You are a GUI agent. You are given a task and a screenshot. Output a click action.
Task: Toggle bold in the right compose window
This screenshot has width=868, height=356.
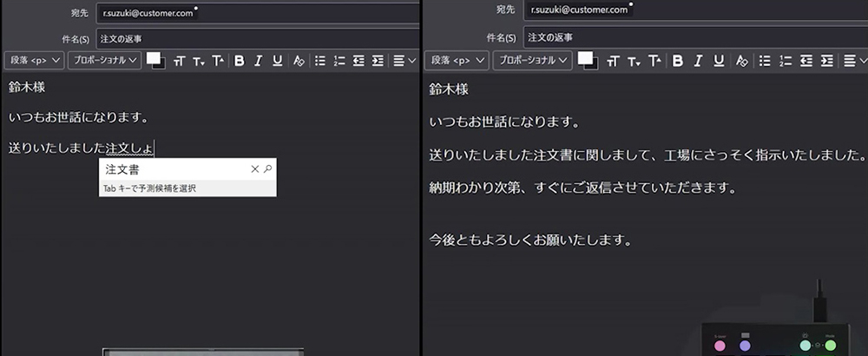click(x=678, y=61)
